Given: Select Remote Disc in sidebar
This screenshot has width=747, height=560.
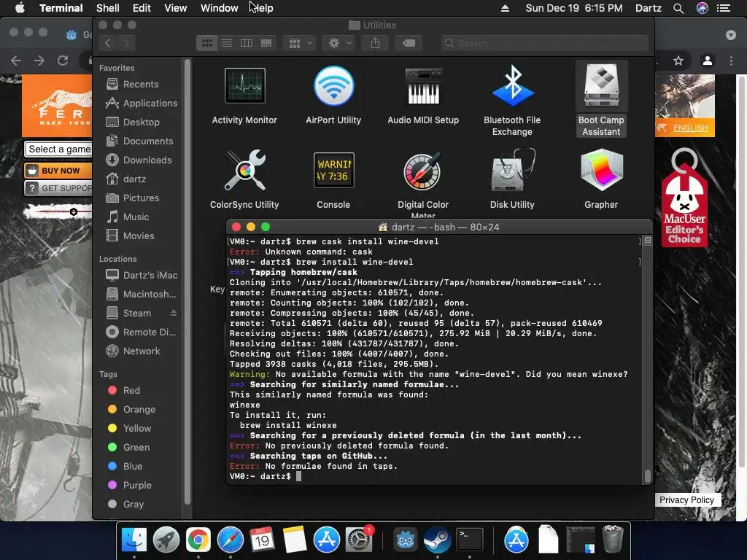Looking at the screenshot, I should [141, 332].
